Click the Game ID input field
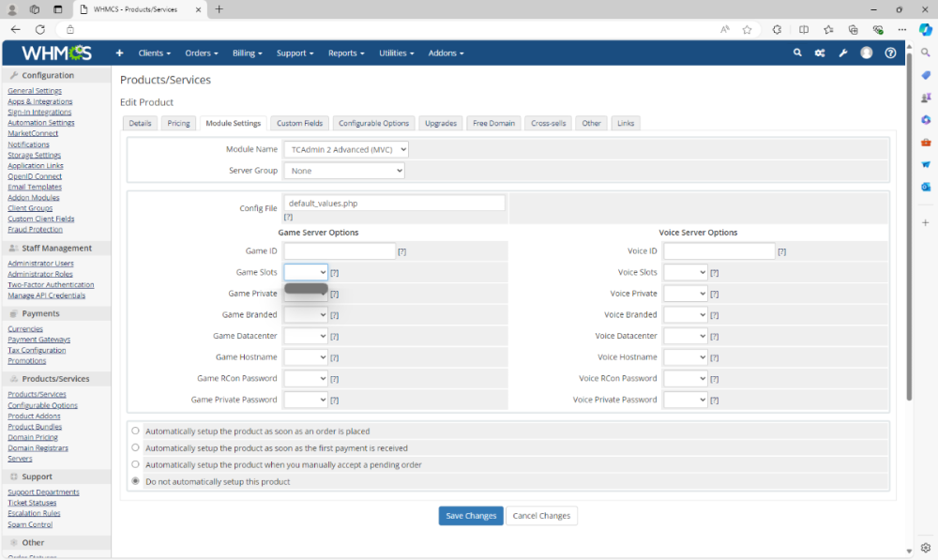The width and height of the screenshot is (938, 560). pyautogui.click(x=340, y=251)
